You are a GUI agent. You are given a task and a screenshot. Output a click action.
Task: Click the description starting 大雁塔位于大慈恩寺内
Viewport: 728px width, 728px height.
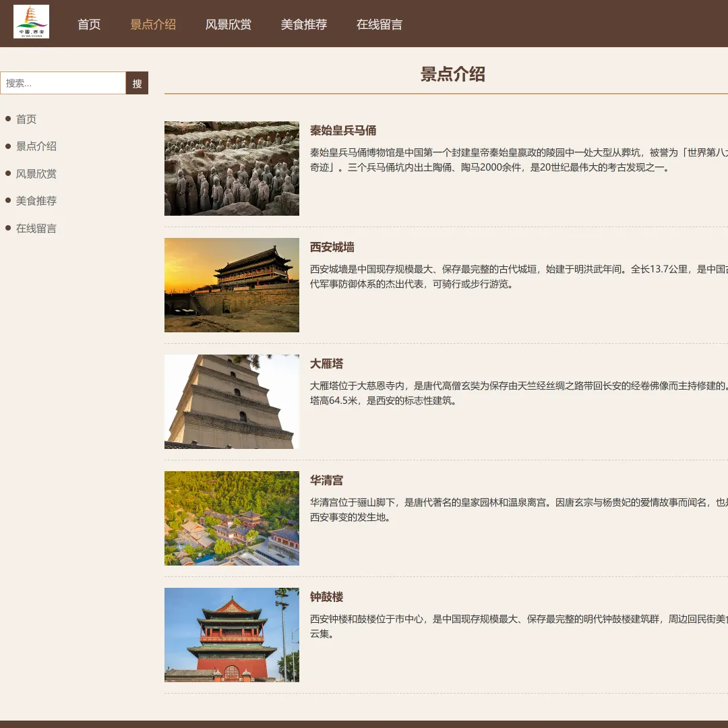518,393
